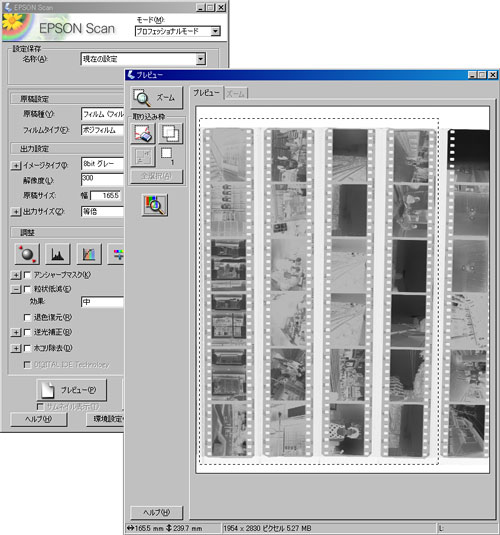Open the histogram adjustment tool
Screen dimensions: 500x535
click(x=58, y=254)
